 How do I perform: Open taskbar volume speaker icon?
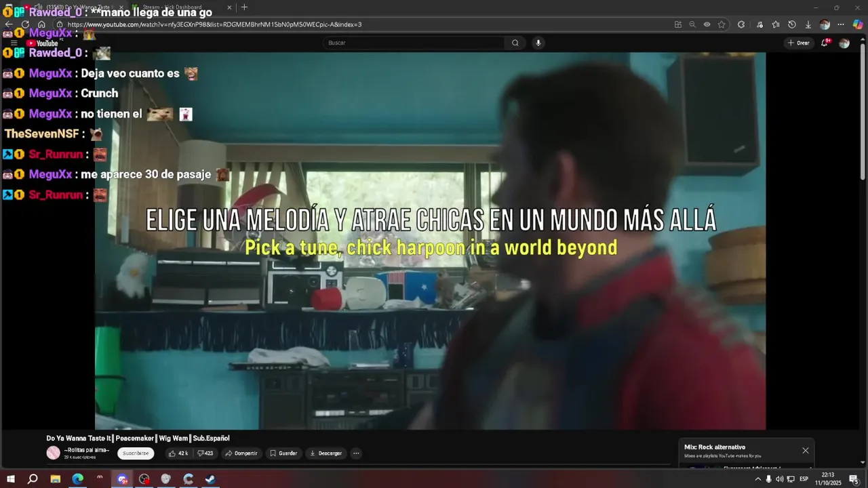(779, 479)
